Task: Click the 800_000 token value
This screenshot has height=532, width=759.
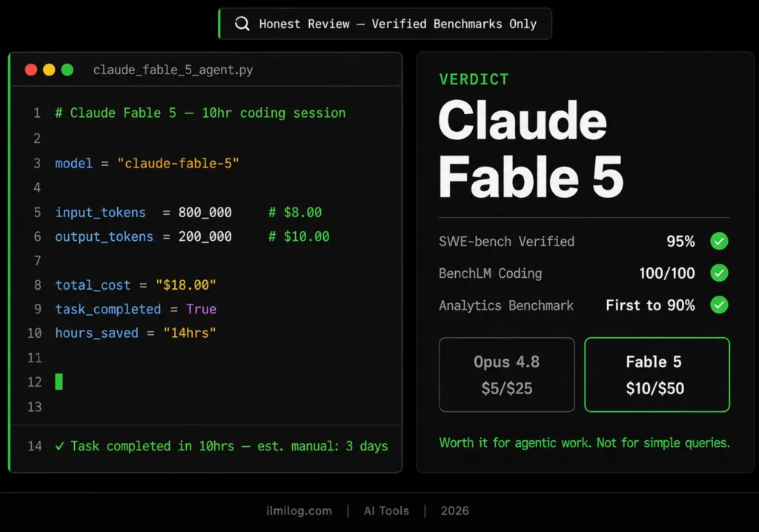Action: 205,213
